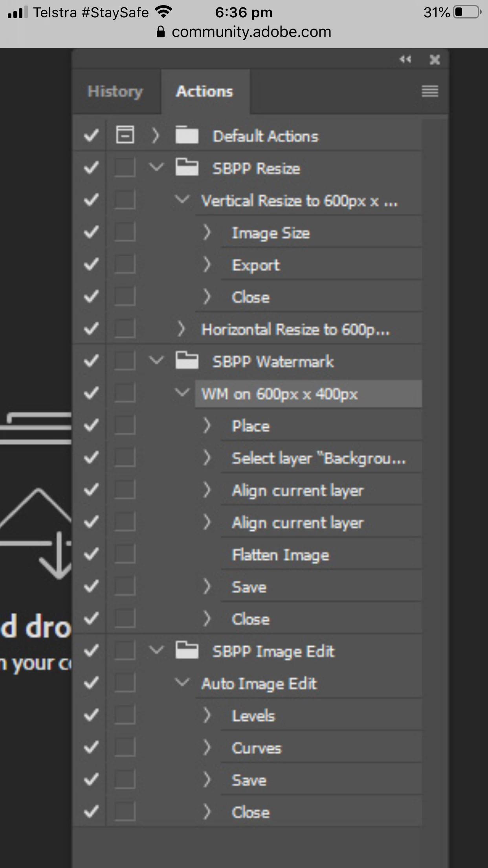Toggle dialog box for Image Size step
Image resolution: width=488 pixels, height=868 pixels.
pos(125,232)
